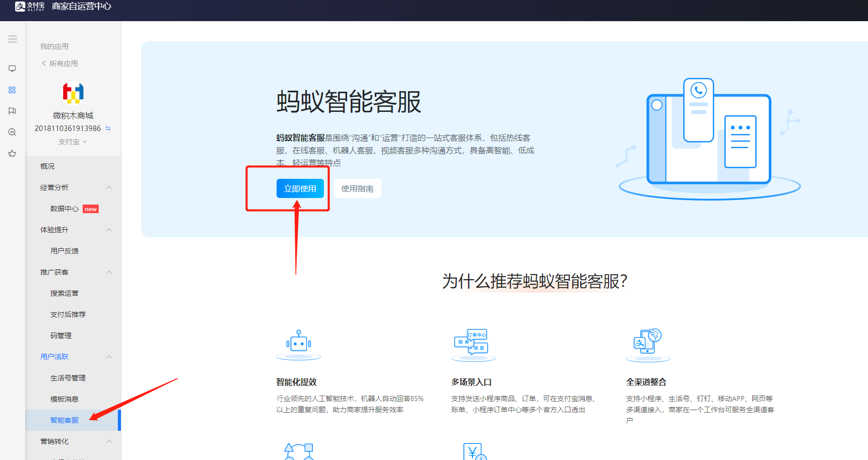
Task: Open the flag icon in the left rail
Action: click(x=13, y=111)
